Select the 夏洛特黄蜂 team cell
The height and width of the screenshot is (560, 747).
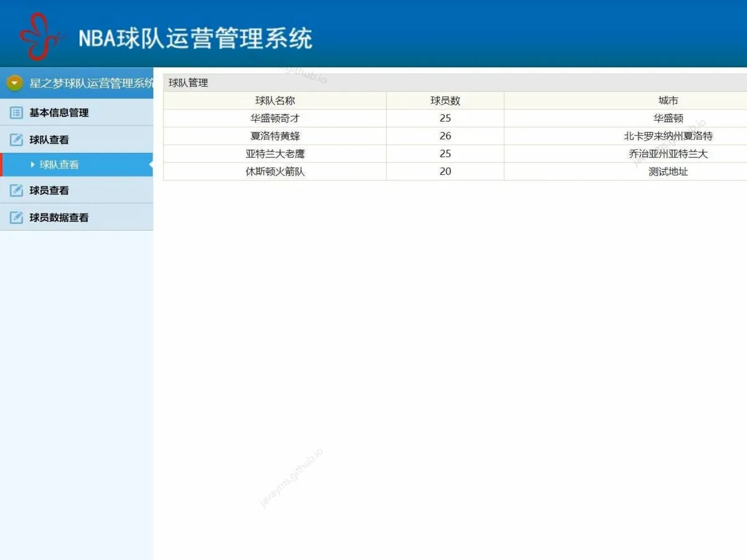275,136
